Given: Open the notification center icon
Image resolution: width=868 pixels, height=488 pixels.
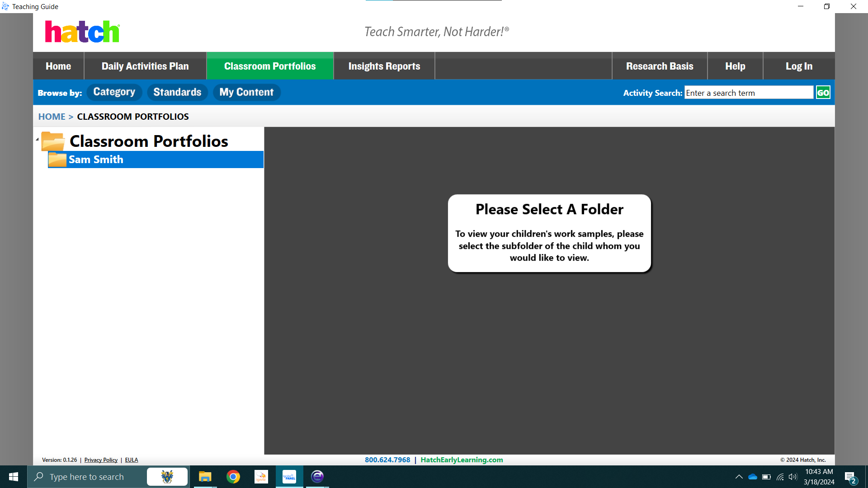Looking at the screenshot, I should [851, 477].
